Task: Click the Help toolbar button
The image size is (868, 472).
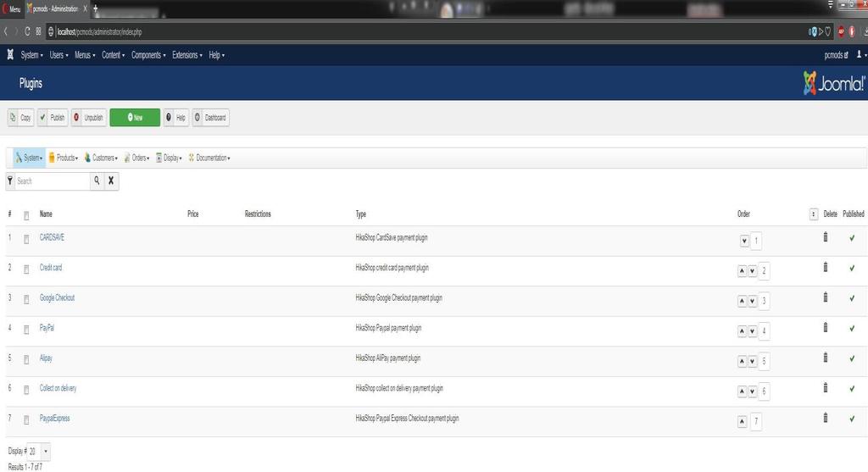Action: 176,117
